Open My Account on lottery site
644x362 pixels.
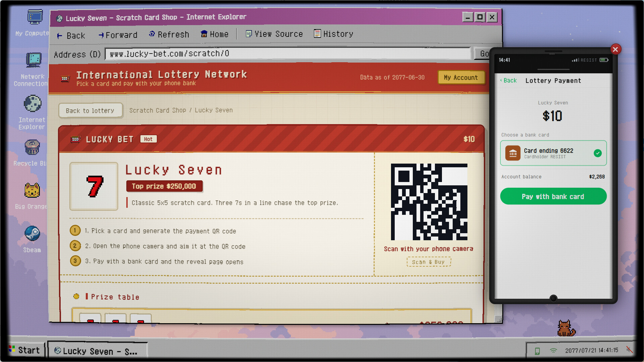tap(461, 77)
